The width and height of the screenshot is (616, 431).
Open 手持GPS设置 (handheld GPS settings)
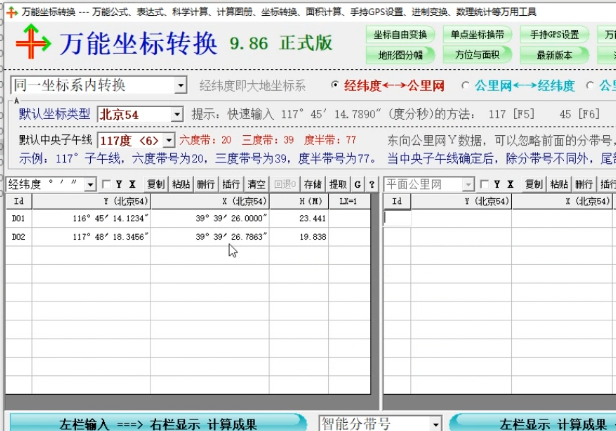pyautogui.click(x=554, y=35)
